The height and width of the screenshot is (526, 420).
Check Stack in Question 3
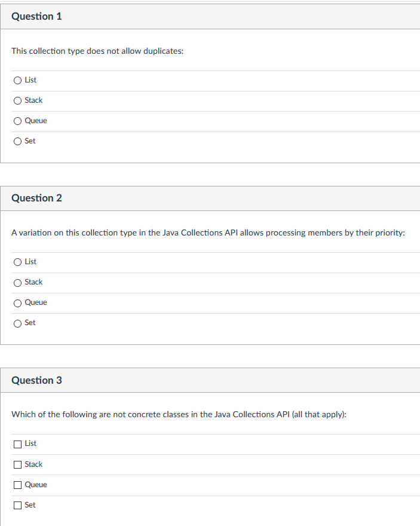coord(17,464)
